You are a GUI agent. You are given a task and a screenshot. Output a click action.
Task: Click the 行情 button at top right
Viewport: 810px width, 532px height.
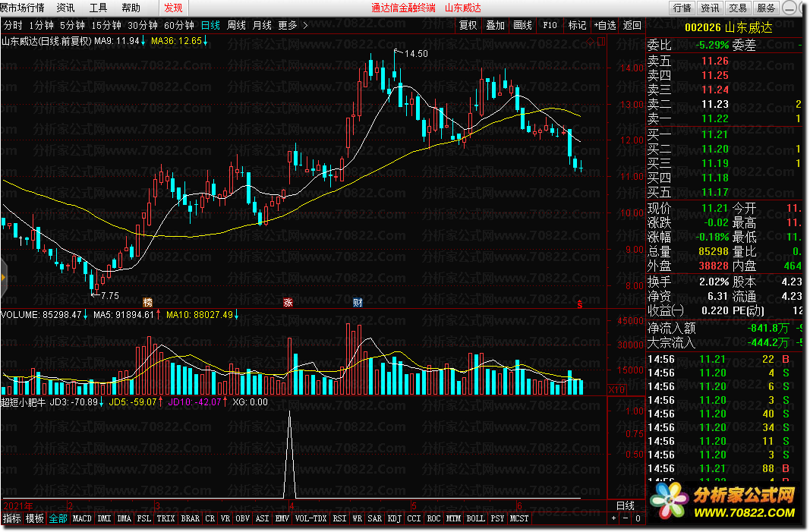click(682, 8)
